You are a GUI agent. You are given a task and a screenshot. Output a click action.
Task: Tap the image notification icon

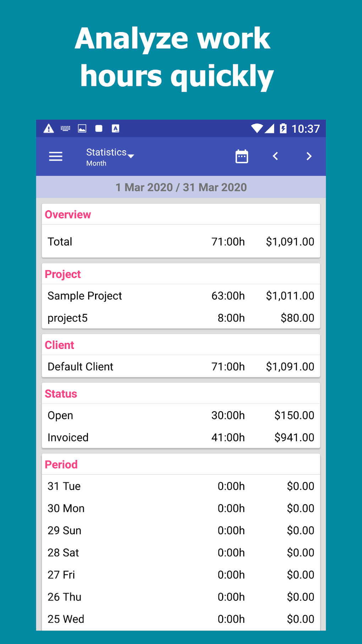point(82,129)
